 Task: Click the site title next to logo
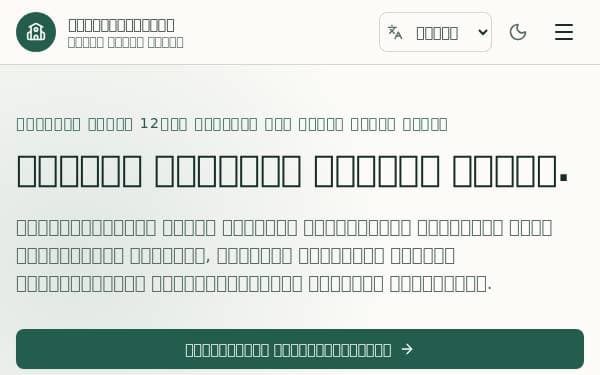tap(122, 25)
